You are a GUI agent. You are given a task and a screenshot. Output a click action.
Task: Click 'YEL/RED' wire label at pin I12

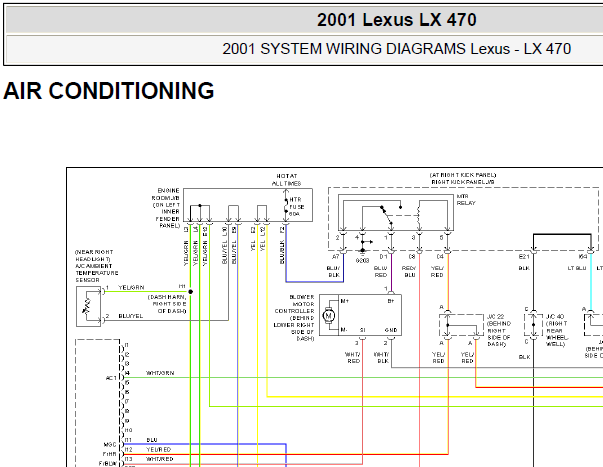coord(158,449)
